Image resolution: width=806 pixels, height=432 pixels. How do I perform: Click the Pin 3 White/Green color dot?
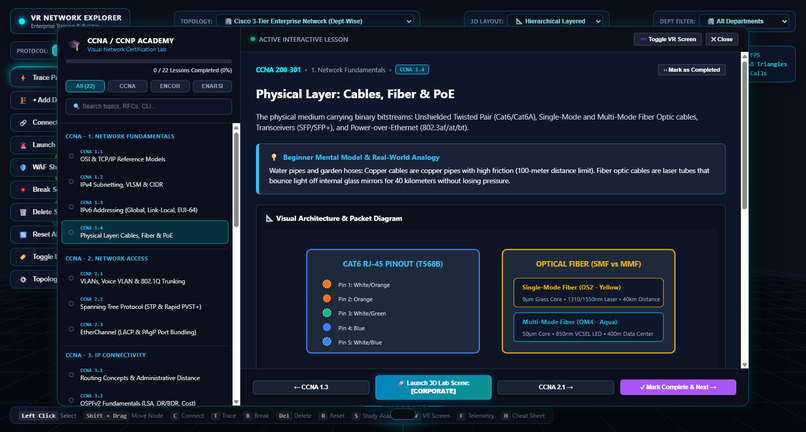(326, 313)
